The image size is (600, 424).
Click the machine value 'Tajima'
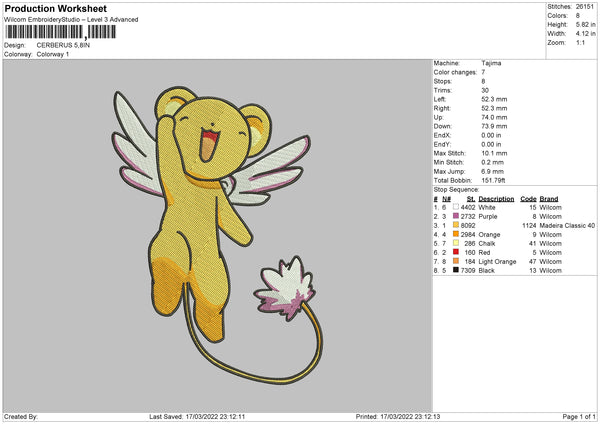[491, 63]
